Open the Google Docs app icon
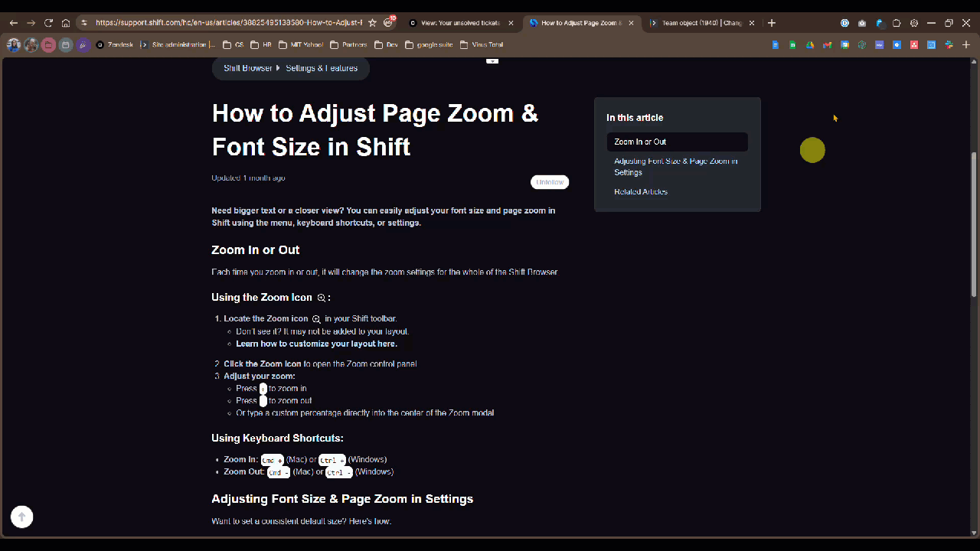This screenshot has width=980, height=551. (774, 44)
